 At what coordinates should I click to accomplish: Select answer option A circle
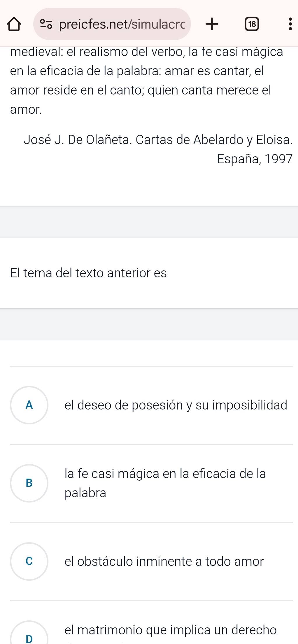point(29,405)
